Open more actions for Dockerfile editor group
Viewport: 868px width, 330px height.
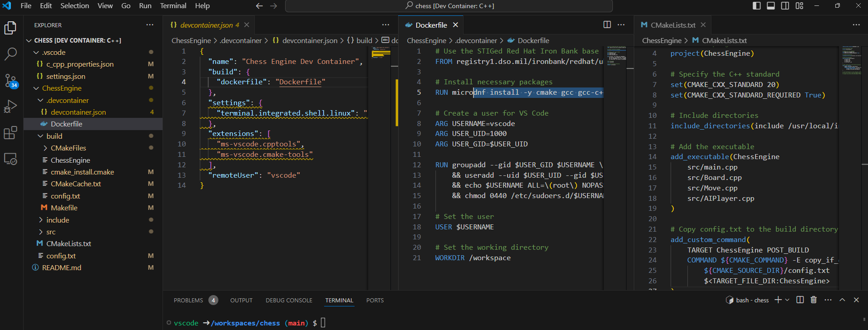(621, 24)
